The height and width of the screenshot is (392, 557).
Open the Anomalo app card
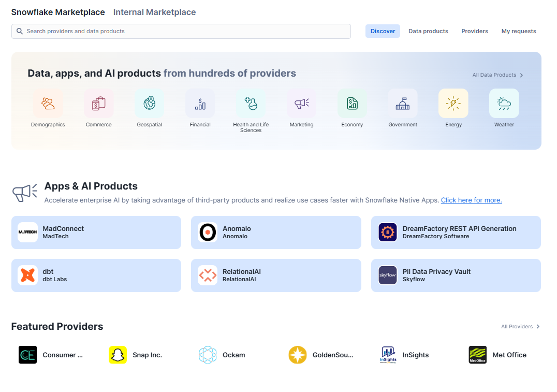point(276,232)
